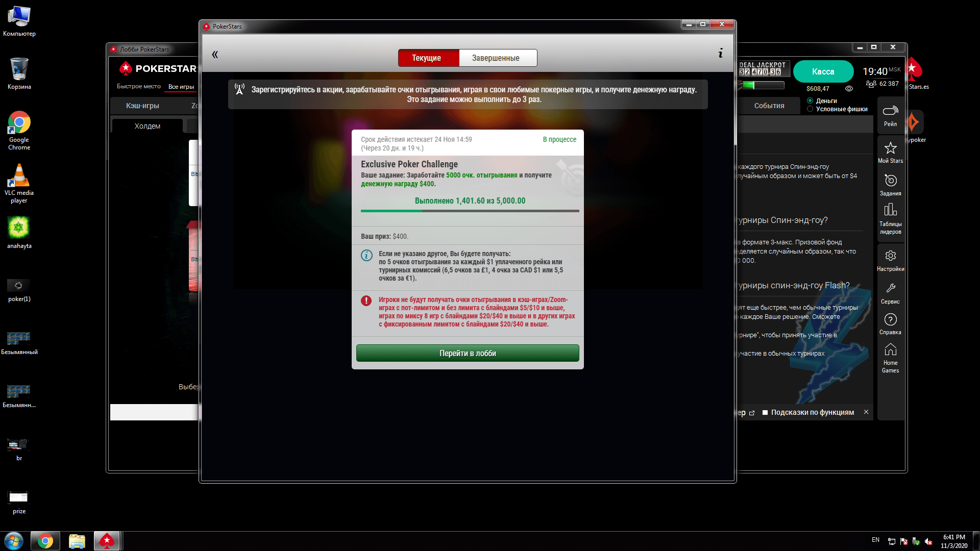Open Таблицы лидеров leaderboard icon

(890, 218)
